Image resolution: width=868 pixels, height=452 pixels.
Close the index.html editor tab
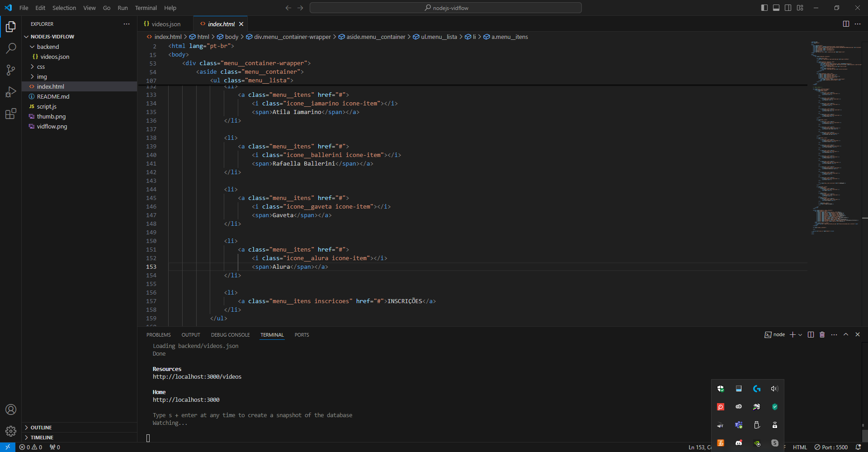click(241, 24)
